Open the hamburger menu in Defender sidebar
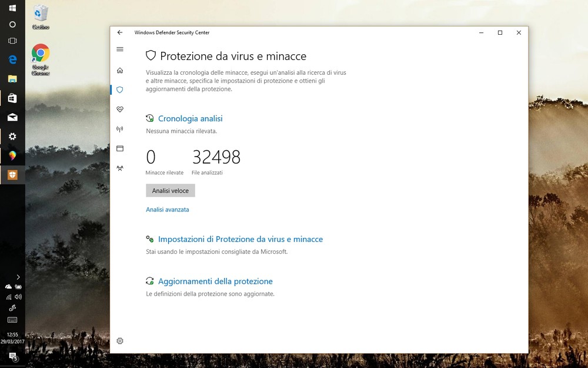This screenshot has width=588, height=368. (119, 49)
